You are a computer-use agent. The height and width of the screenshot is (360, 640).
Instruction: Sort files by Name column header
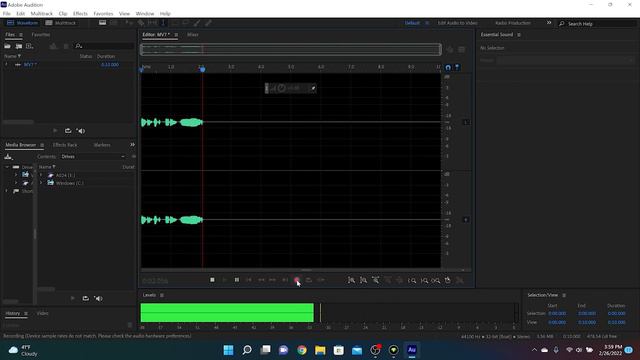(11, 56)
